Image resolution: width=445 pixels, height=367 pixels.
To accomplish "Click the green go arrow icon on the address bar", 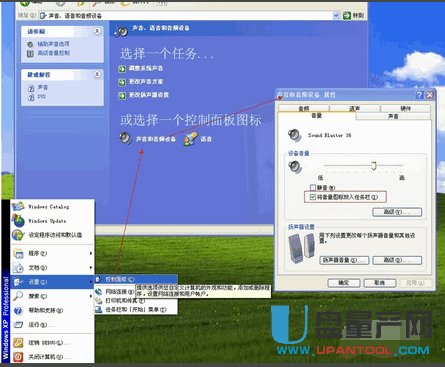I will point(347,15).
